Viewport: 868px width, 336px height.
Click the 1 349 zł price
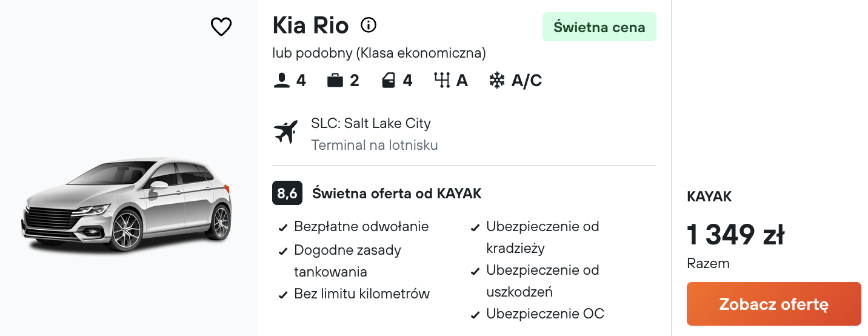pos(736,235)
